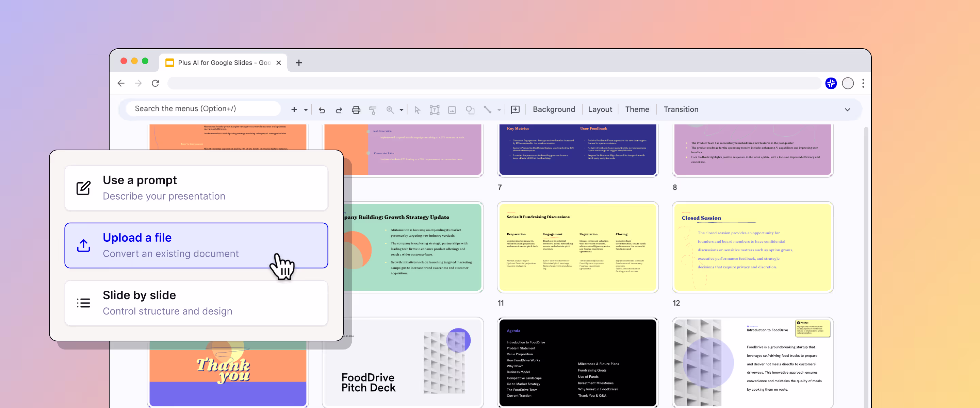Select the FoodDrive Pitch Deck slide
The image size is (980, 408).
tap(403, 363)
